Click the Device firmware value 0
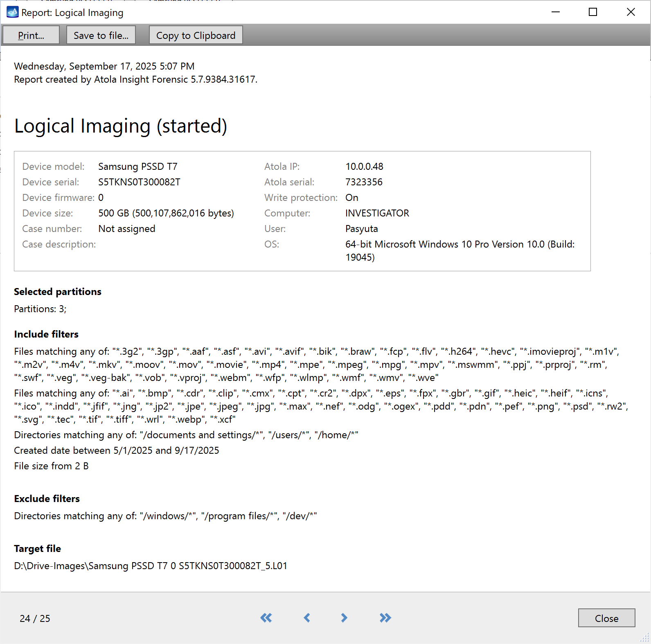Image resolution: width=651 pixels, height=644 pixels. [x=101, y=198]
